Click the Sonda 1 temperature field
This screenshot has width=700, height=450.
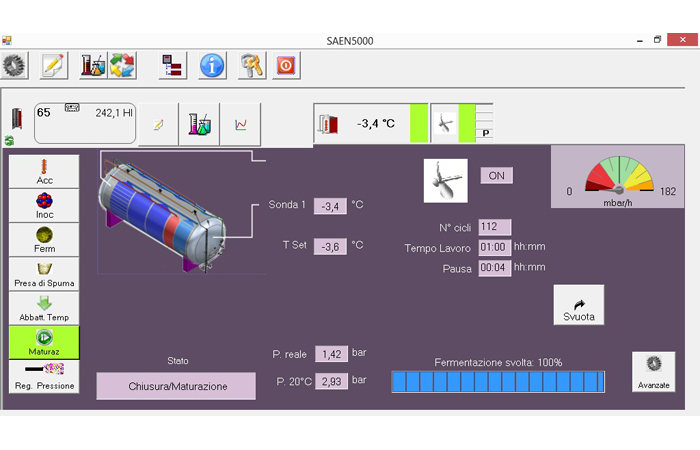[x=330, y=206]
